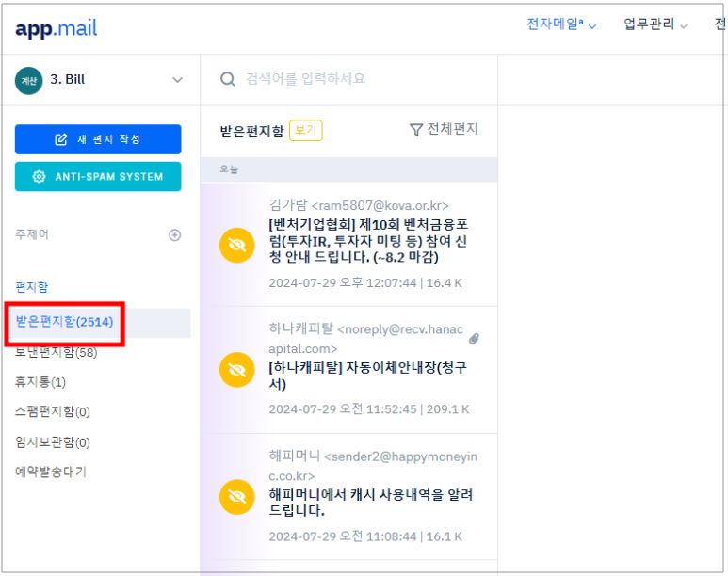
Task: Click sender 김가람 ram5807@kova.or.kr
Action: click(359, 205)
